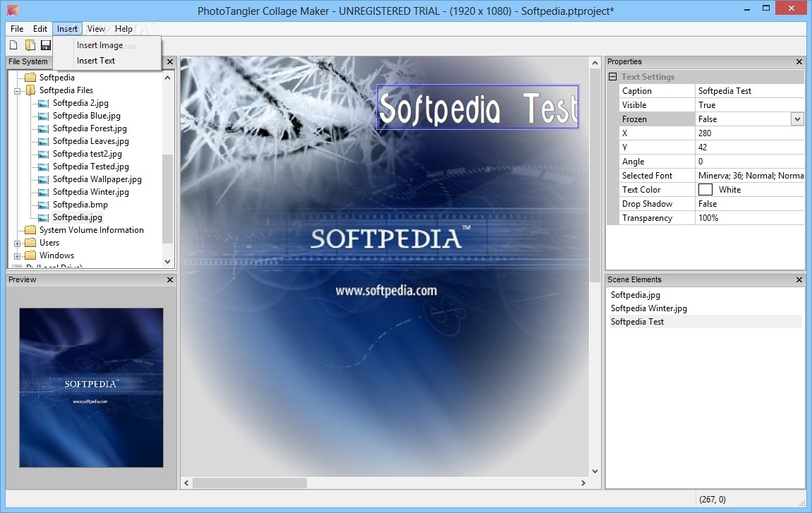Click the image icon beside Softpedia test2.jpg

tap(44, 154)
